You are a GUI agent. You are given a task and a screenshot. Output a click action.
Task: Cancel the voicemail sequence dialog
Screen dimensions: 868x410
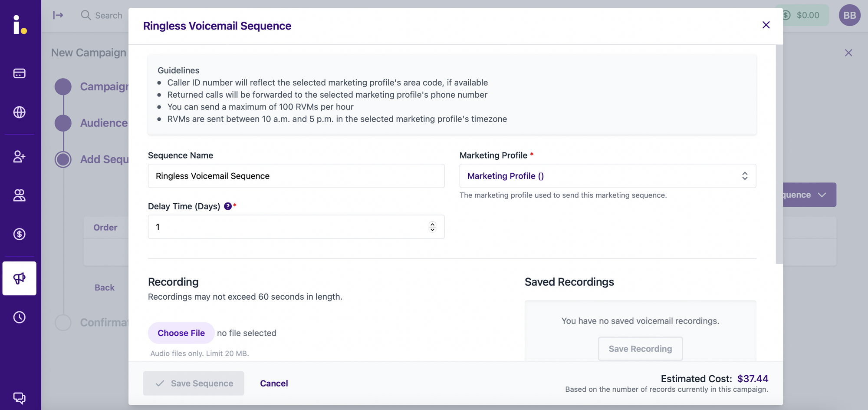click(x=274, y=384)
